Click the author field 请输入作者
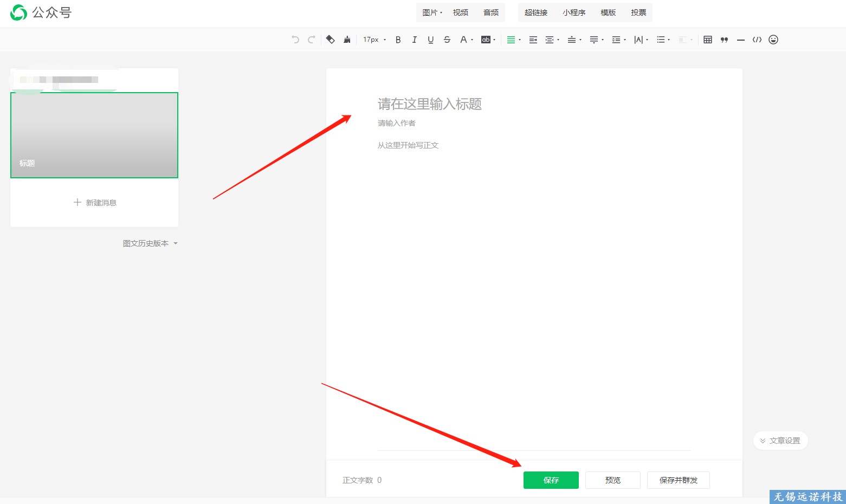This screenshot has height=504, width=846. click(397, 123)
